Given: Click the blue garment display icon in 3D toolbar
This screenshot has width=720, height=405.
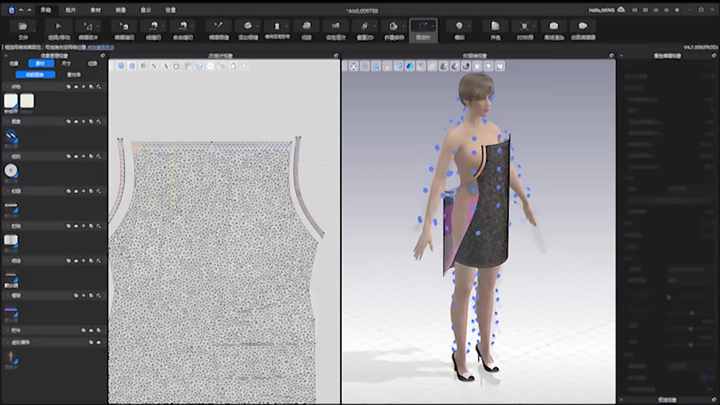Looking at the screenshot, I should (x=410, y=67).
